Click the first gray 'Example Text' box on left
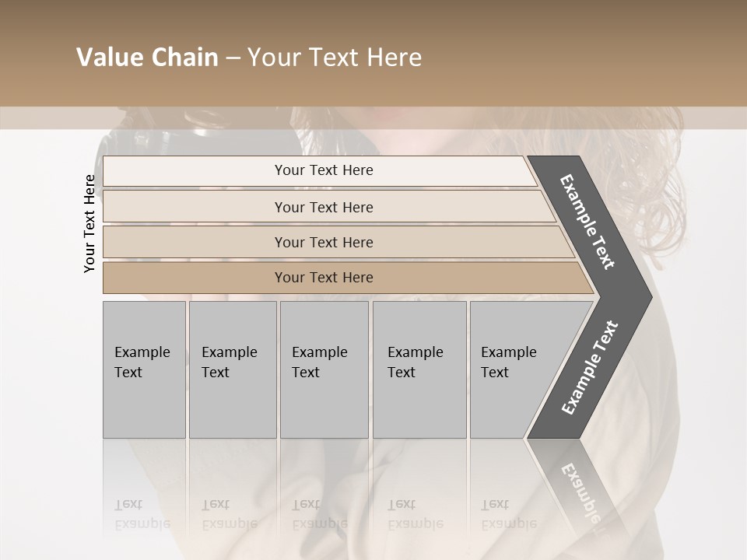 [x=144, y=369]
